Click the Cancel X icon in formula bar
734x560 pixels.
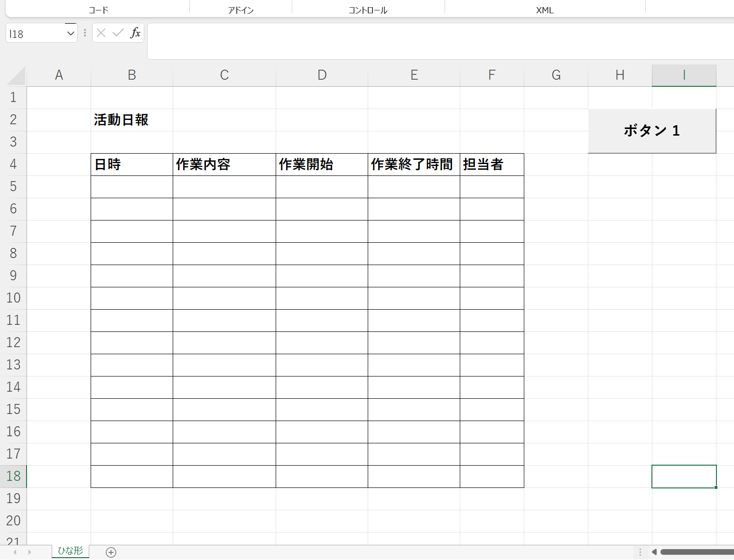[x=101, y=33]
